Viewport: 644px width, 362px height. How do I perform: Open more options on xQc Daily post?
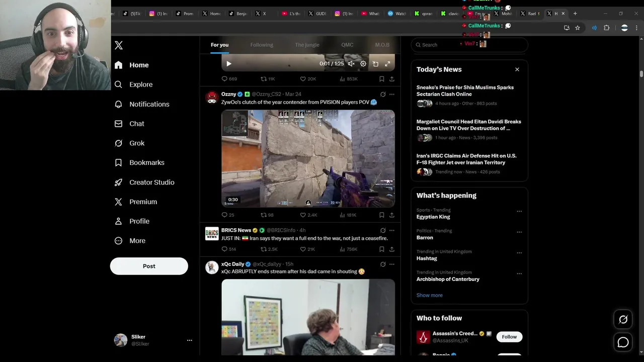392,264
